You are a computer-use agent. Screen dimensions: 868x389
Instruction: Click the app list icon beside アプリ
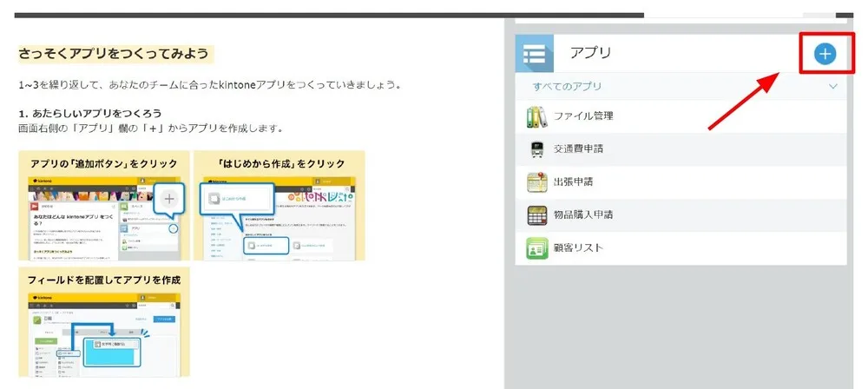[x=535, y=54]
